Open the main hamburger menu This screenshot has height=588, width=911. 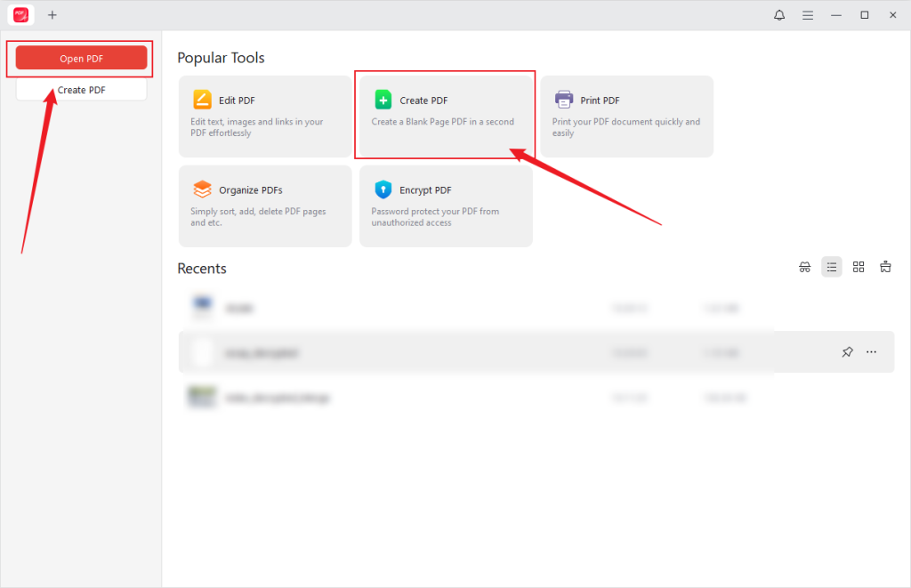808,15
